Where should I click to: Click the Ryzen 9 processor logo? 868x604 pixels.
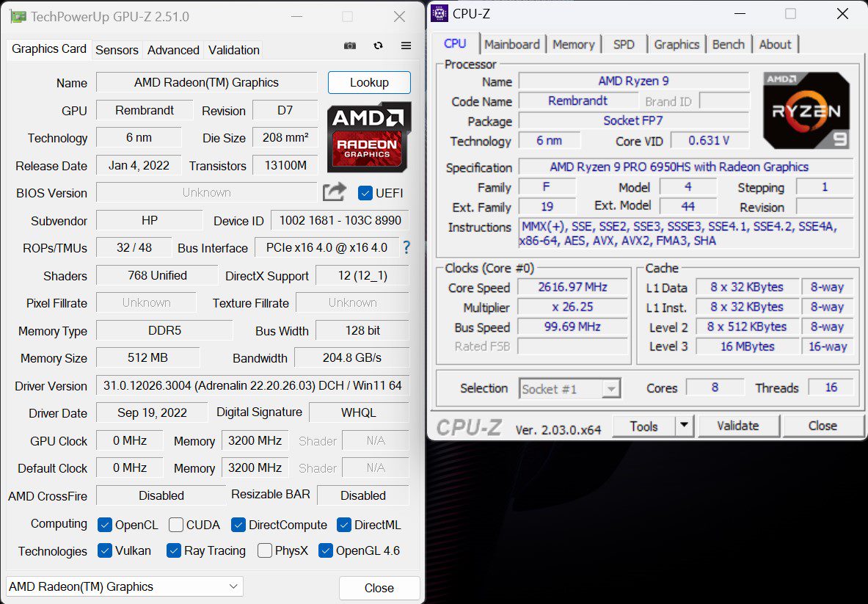(x=806, y=110)
